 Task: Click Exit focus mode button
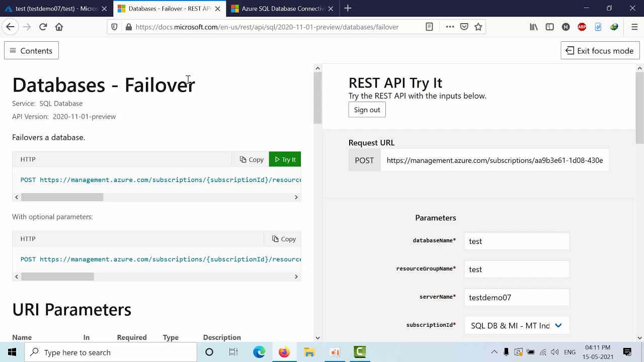point(600,51)
